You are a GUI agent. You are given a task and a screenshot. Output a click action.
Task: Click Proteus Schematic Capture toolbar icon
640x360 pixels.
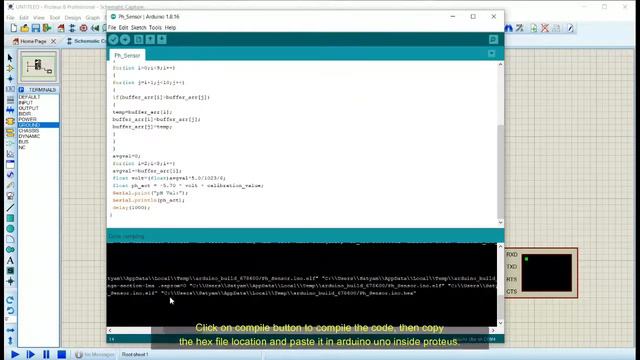(x=72, y=28)
